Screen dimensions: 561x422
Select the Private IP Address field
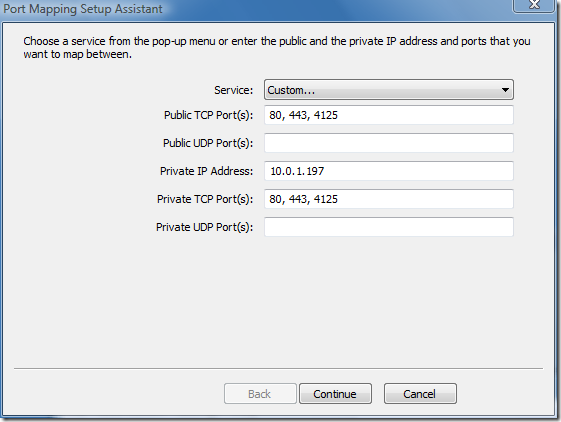pyautogui.click(x=389, y=171)
